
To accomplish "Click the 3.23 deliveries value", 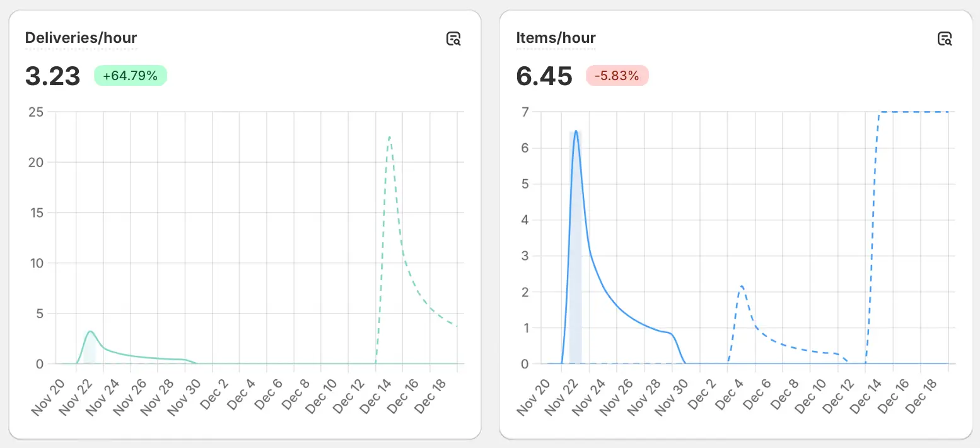I will point(53,76).
